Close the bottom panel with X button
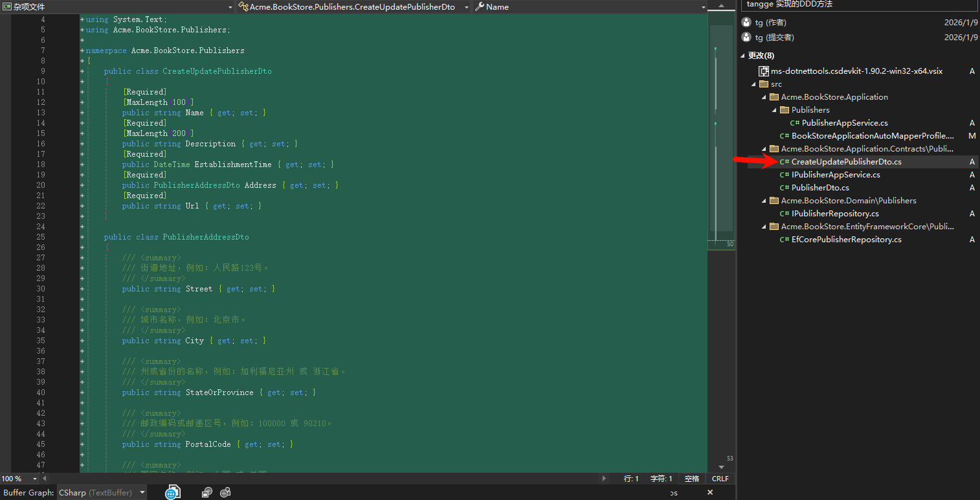 710,493
